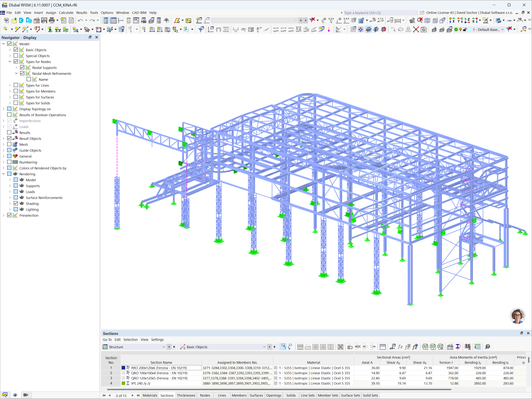Open the console script icon
This screenshot has width=532, height=399.
(136, 21)
